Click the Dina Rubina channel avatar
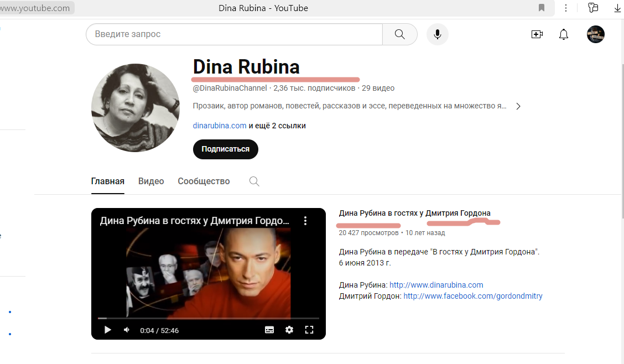 coord(136,108)
